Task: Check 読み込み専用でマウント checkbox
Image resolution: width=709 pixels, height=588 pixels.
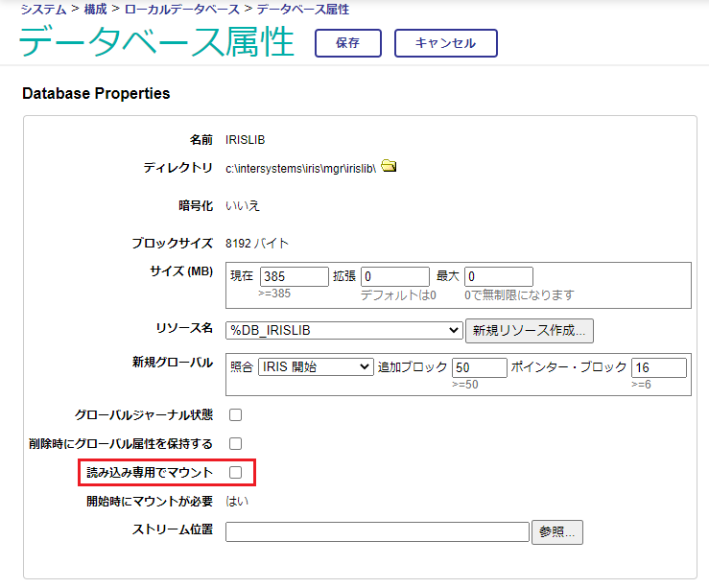Action: tap(235, 472)
